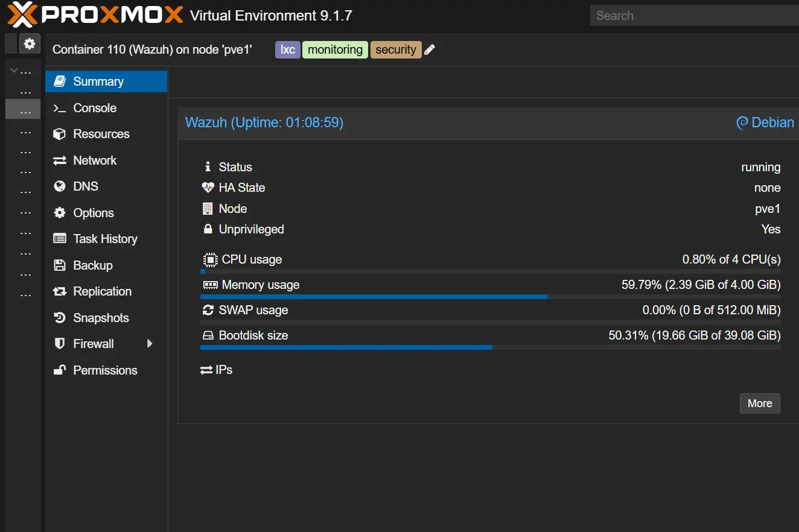Image resolution: width=799 pixels, height=532 pixels.
Task: Collapse the top tree node chevron
Action: (x=13, y=71)
